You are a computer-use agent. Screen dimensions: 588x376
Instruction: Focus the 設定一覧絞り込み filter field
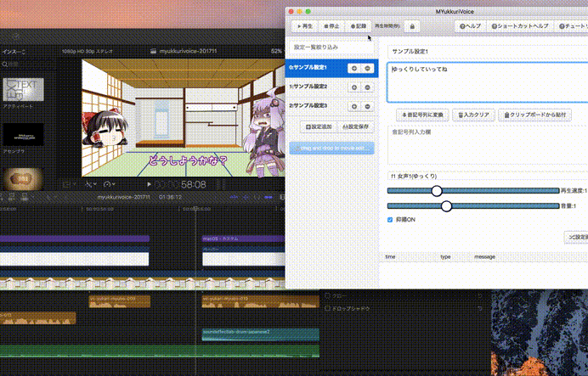331,48
